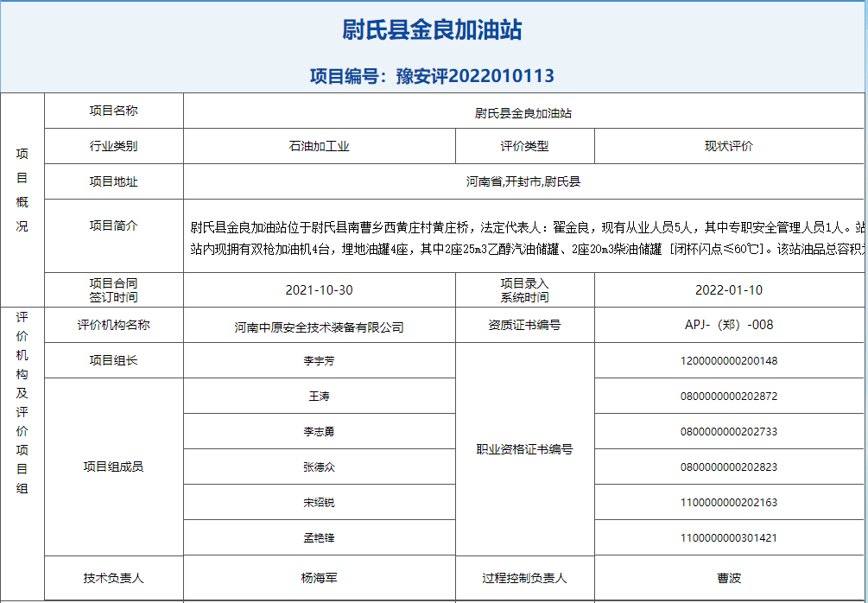Select member name 宋绍锐
The width and height of the screenshot is (868, 603).
pyautogui.click(x=320, y=503)
